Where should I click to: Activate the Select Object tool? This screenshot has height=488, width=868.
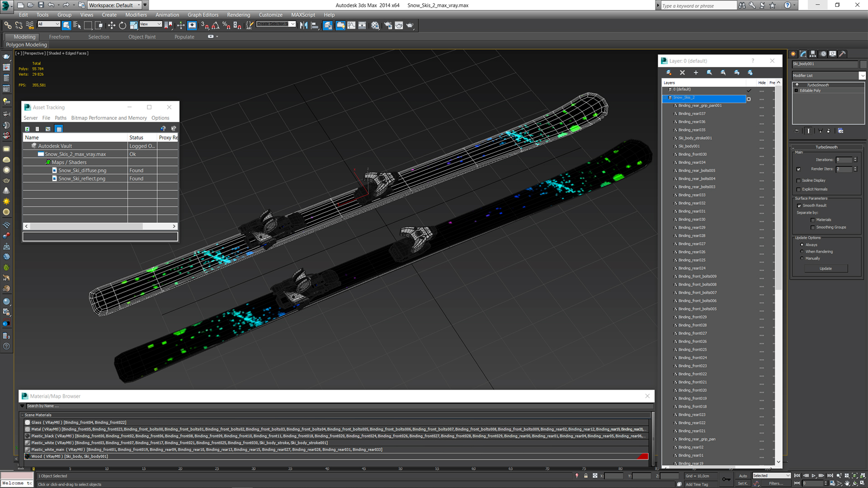click(x=66, y=25)
